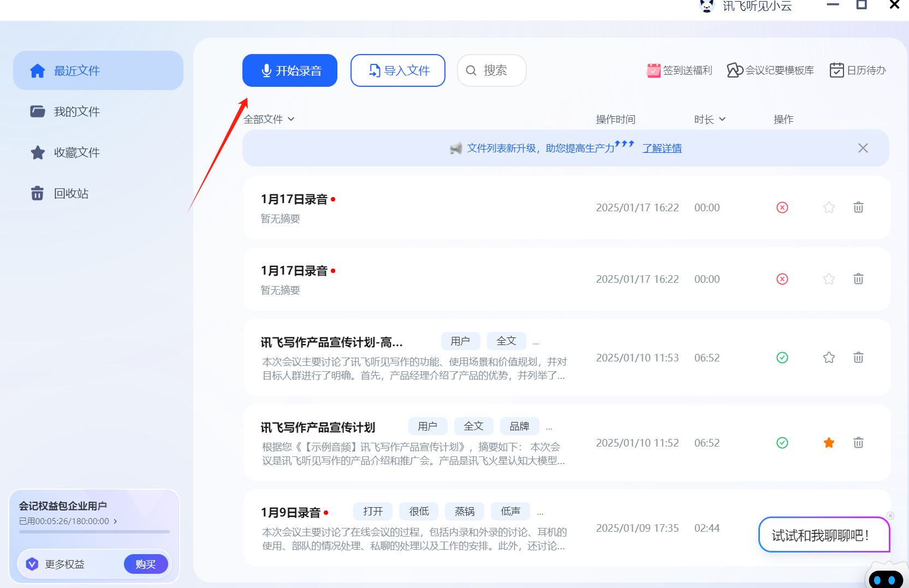
Task: Star the 讯飞写作产品宣传计划-高... file
Action: tap(829, 358)
